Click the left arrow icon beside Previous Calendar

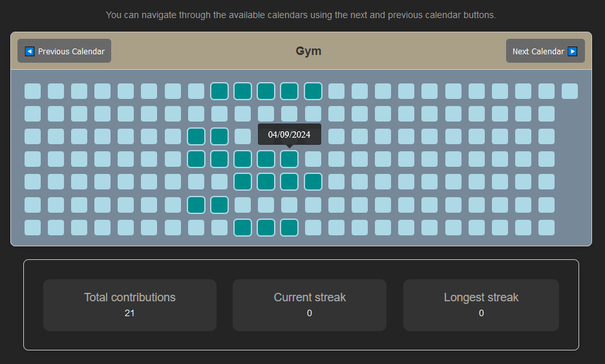(x=30, y=51)
